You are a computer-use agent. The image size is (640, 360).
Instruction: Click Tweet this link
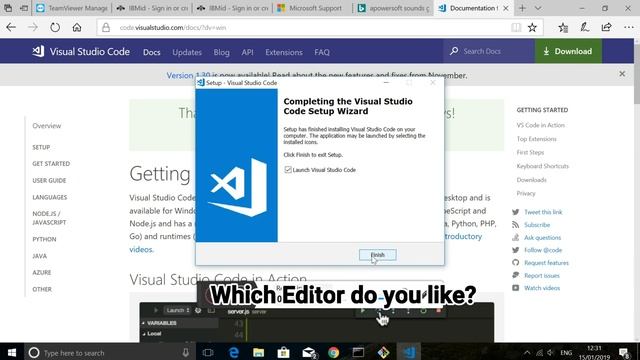[543, 212]
